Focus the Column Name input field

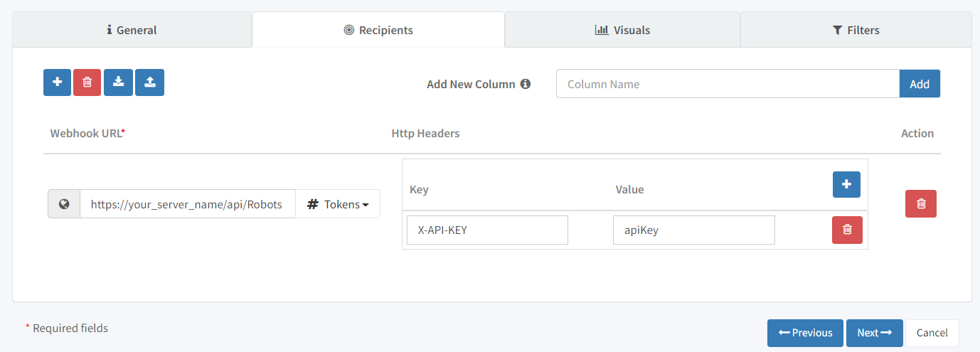[728, 84]
